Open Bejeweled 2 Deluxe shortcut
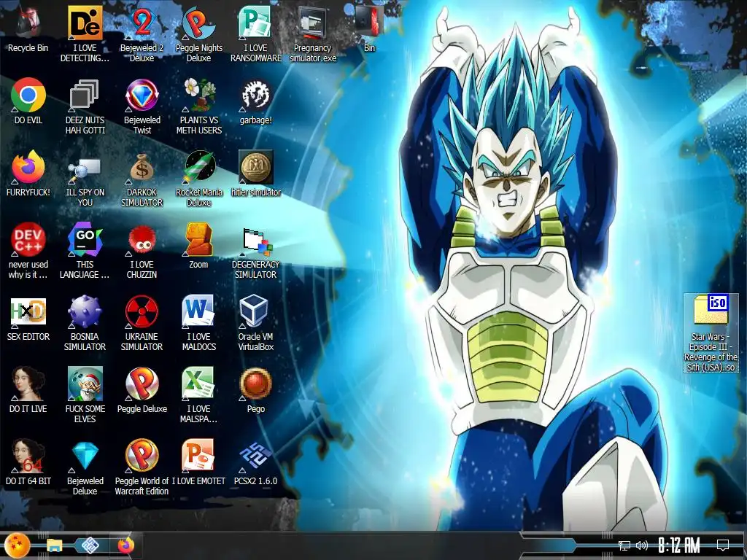 tap(142, 34)
